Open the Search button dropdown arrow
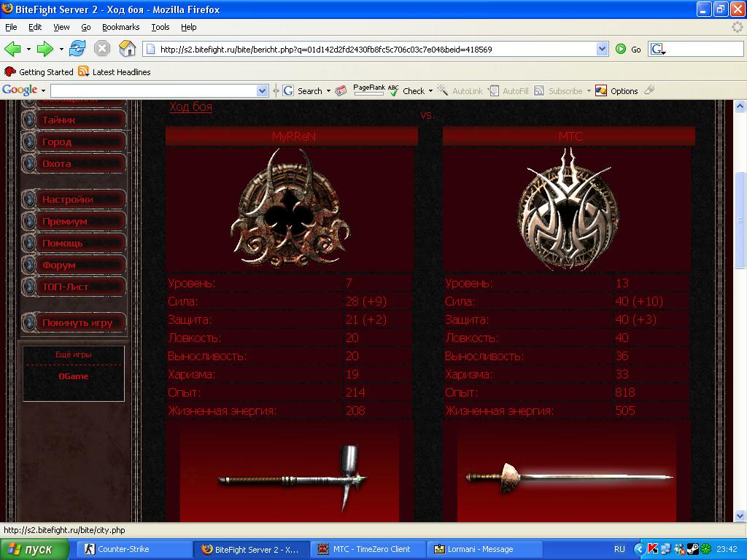The image size is (747, 560). click(x=328, y=91)
